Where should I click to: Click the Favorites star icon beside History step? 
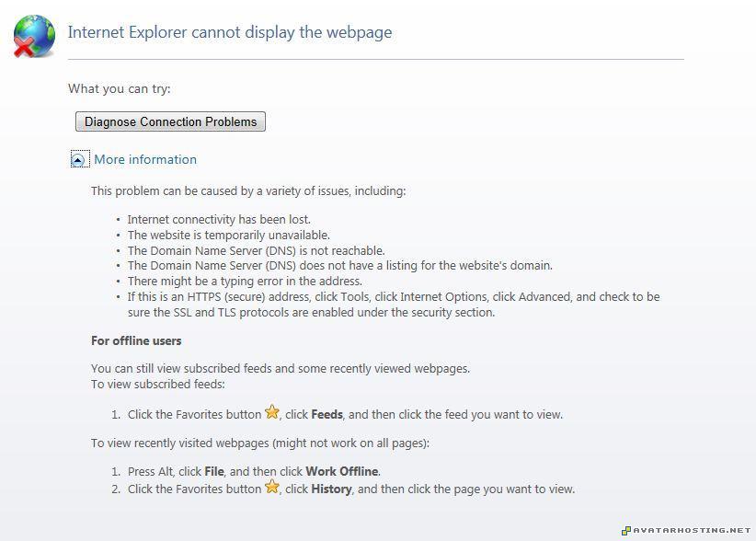pos(272,488)
